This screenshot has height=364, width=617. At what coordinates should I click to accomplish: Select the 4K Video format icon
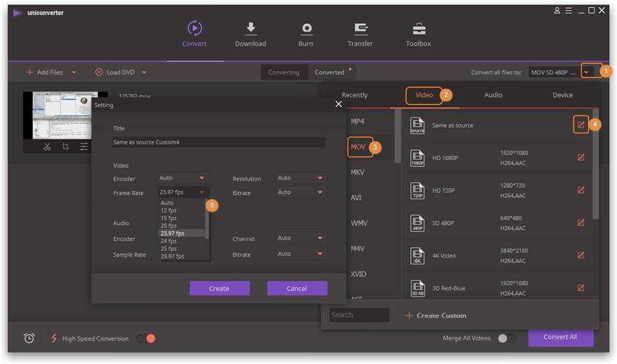pos(417,256)
